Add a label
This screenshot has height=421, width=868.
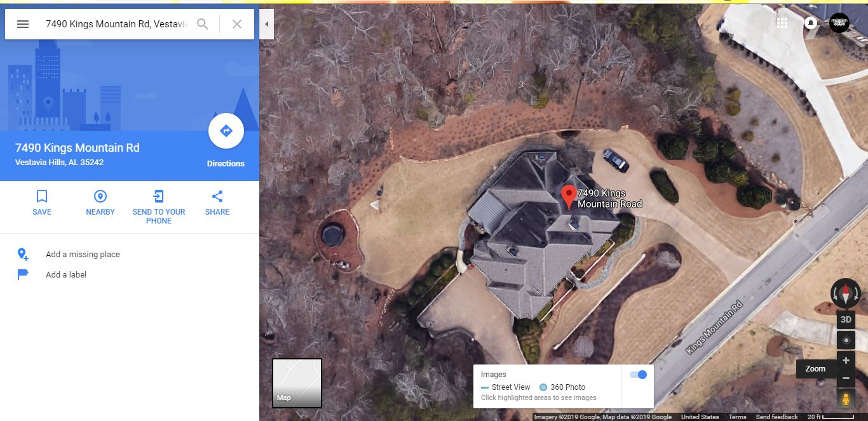(x=66, y=275)
